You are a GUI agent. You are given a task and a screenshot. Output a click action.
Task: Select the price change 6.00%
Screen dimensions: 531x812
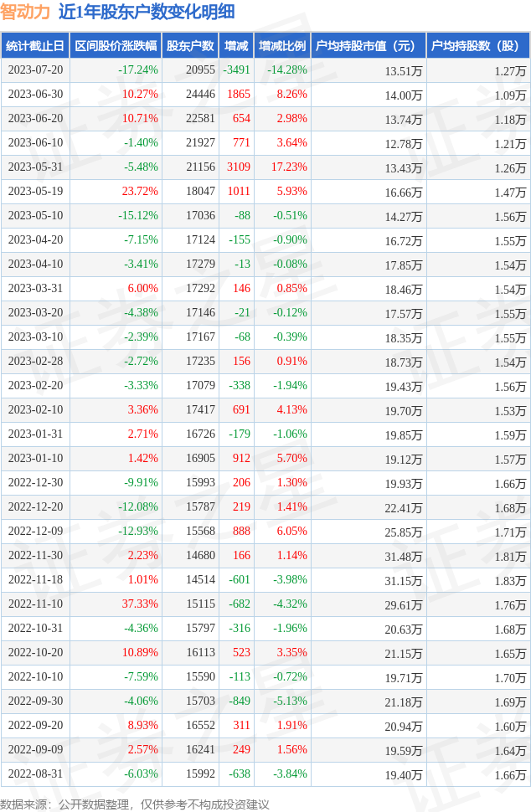point(142,289)
